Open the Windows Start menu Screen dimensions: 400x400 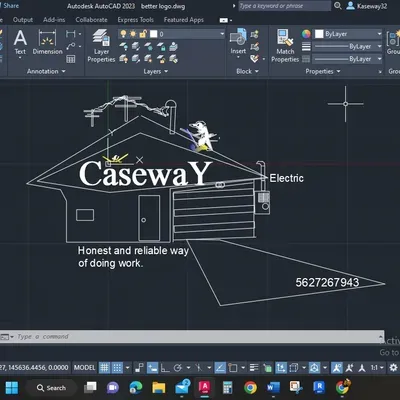pos(12,388)
